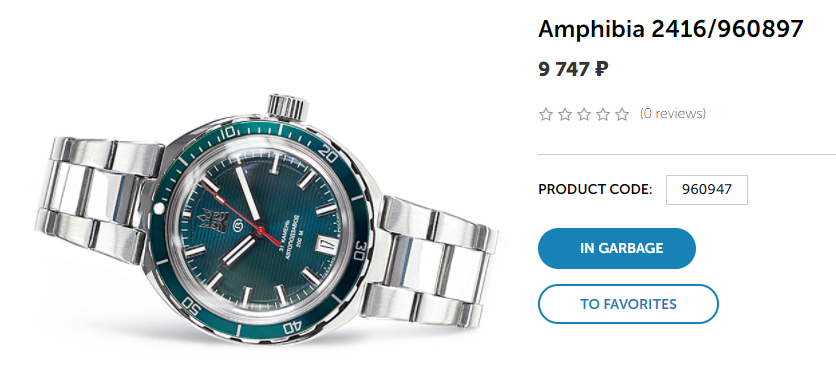Add watch with IN GARBAGE button
Image resolution: width=836 pixels, height=368 pixels.
(617, 248)
